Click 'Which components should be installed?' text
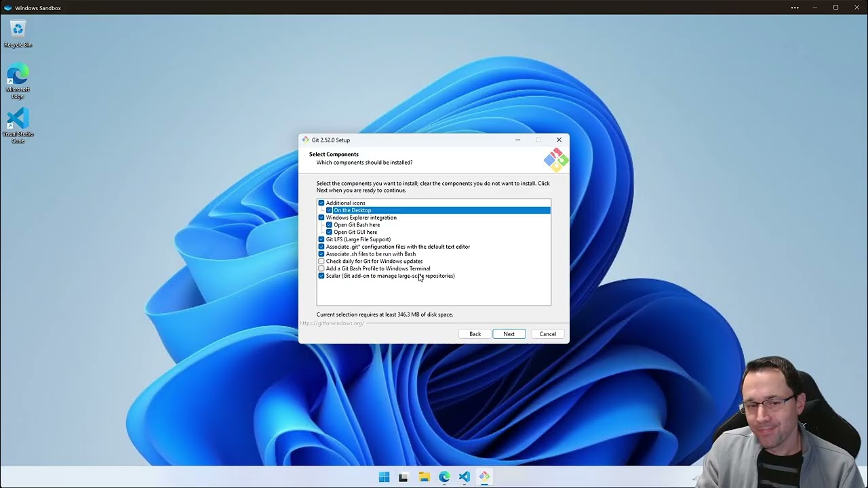The width and height of the screenshot is (868, 488). (364, 163)
